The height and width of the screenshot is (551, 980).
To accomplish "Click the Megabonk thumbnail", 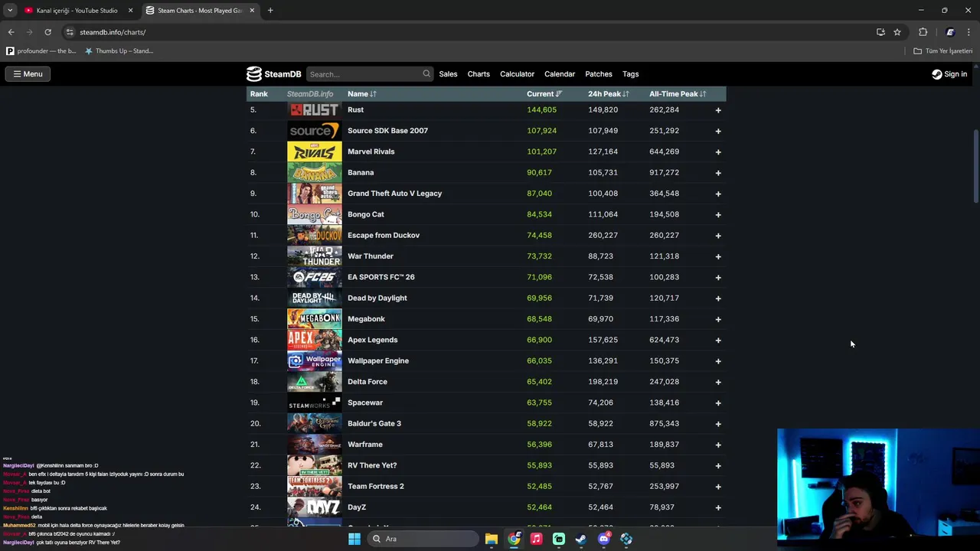I will (x=314, y=318).
